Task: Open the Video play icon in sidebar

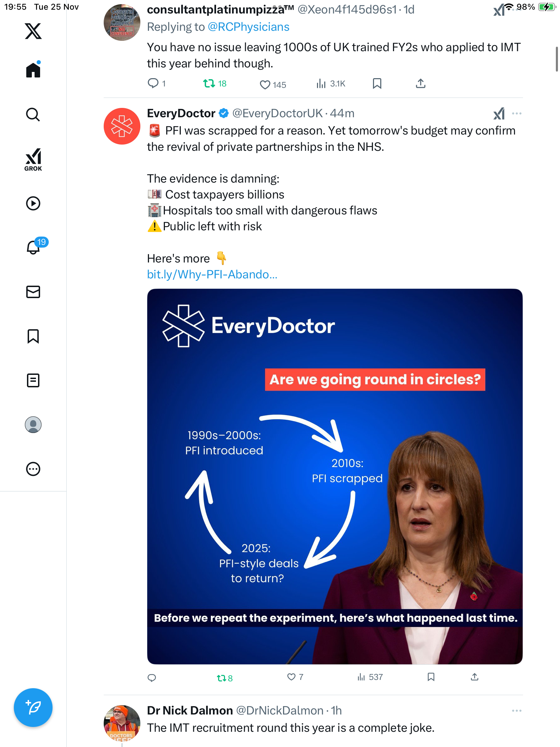Action: tap(33, 203)
